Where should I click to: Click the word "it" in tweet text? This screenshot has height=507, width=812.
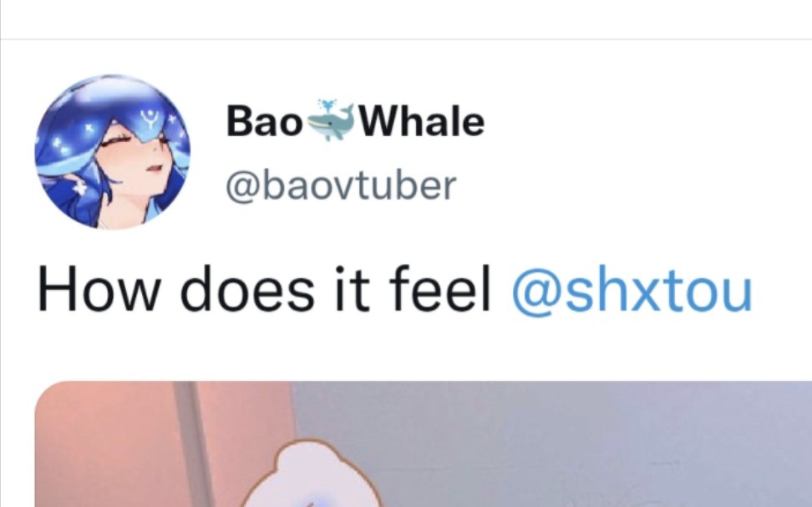(353, 289)
